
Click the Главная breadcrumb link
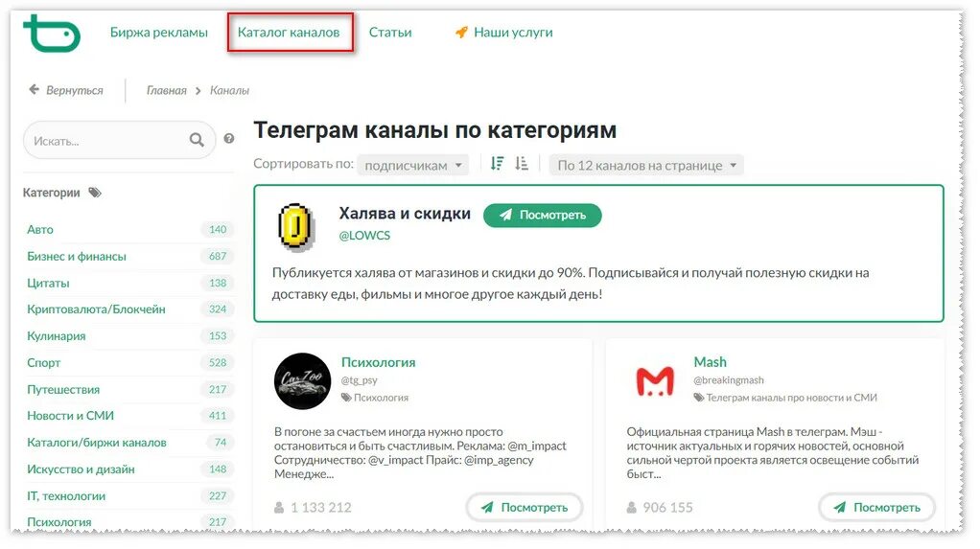click(x=166, y=91)
